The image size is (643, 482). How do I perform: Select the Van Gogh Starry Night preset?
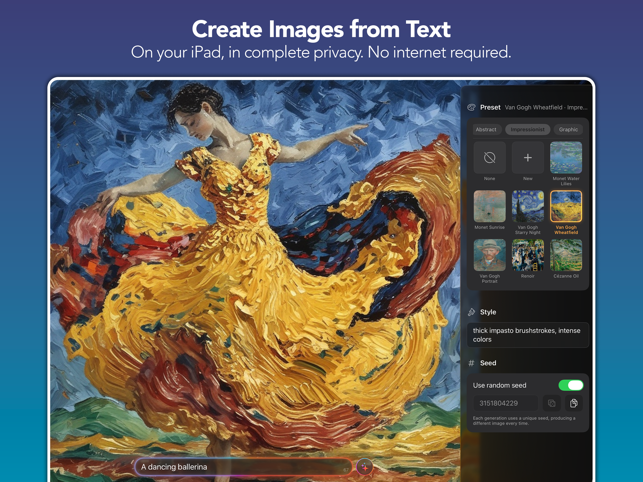(x=528, y=206)
